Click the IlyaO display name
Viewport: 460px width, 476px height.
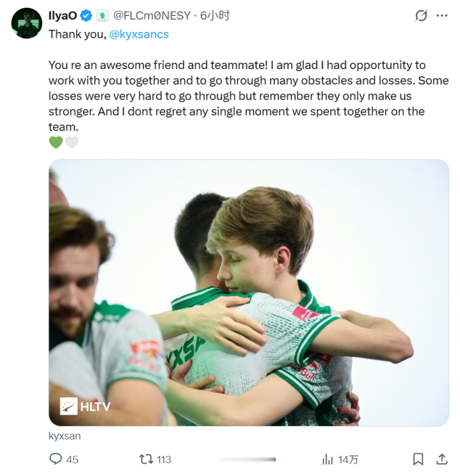point(63,16)
